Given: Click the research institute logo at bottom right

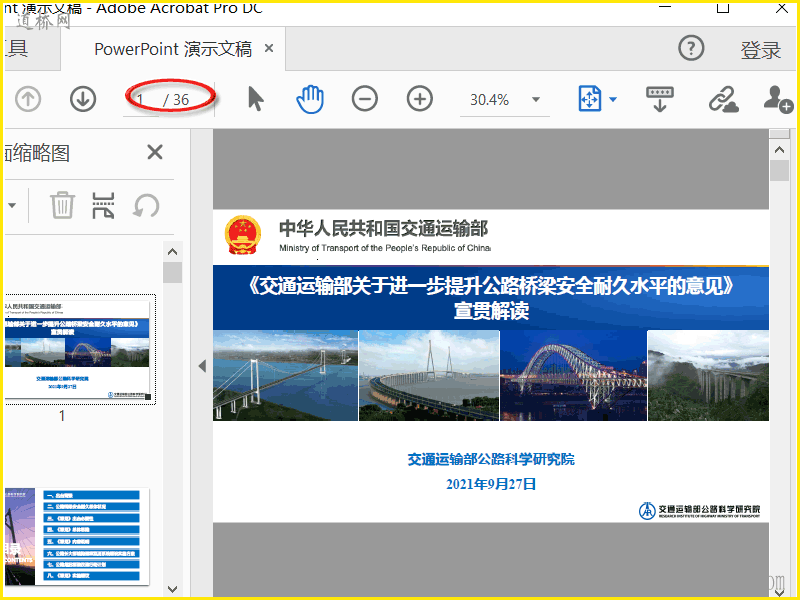Looking at the screenshot, I should click(x=699, y=510).
